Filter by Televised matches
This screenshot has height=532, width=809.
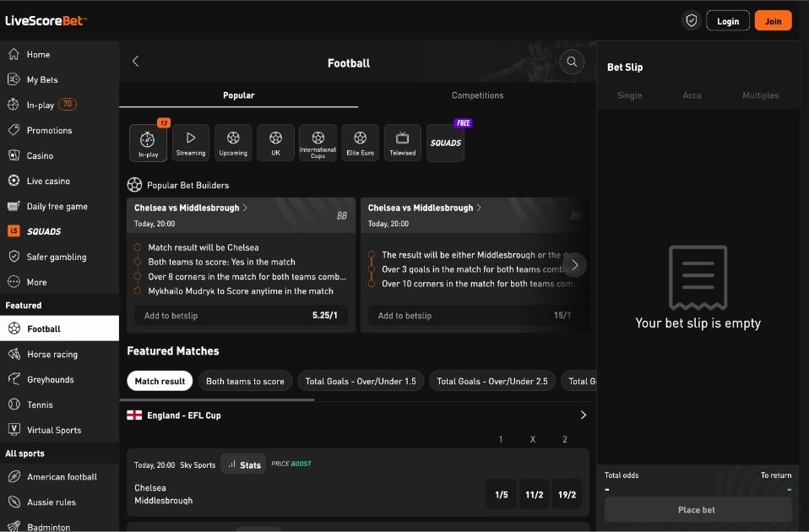pyautogui.click(x=403, y=143)
